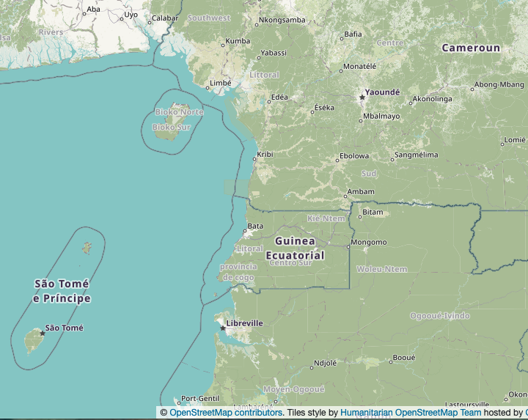Click the Limbé city dot marker

[x=208, y=88]
